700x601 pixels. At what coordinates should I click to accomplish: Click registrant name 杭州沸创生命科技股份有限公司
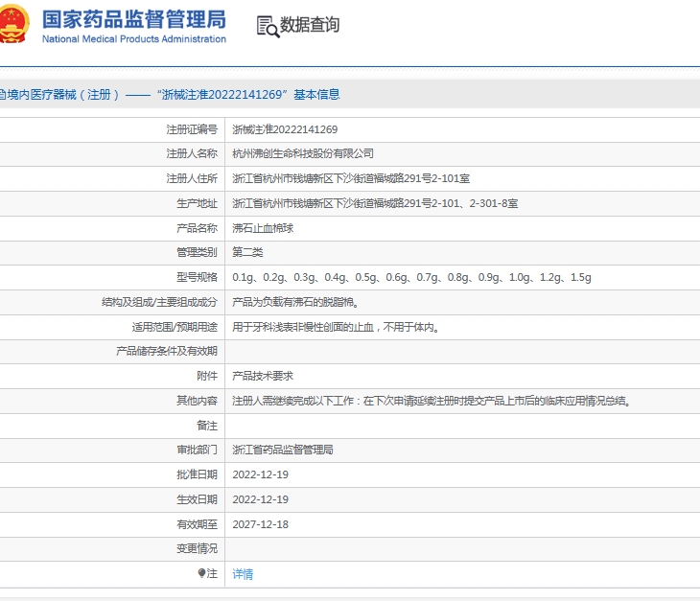point(303,154)
